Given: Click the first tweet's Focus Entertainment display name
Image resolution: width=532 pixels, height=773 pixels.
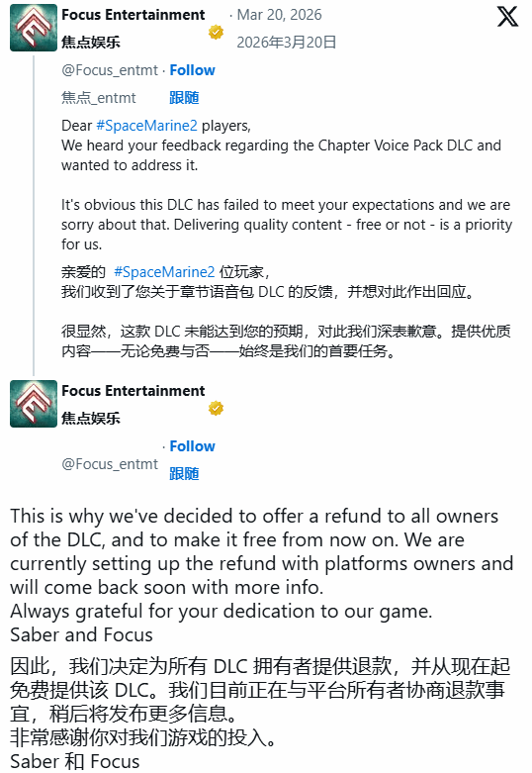Looking at the screenshot, I should click(133, 15).
